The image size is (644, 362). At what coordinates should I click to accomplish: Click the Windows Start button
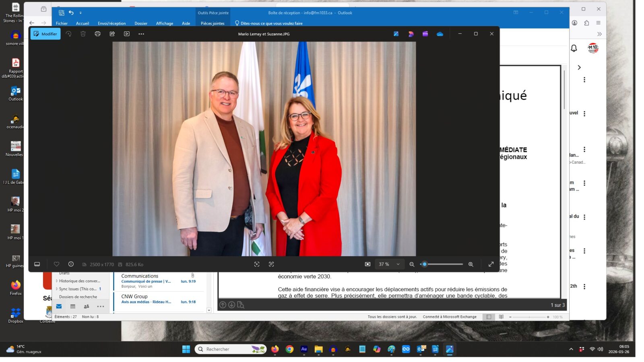(186, 349)
